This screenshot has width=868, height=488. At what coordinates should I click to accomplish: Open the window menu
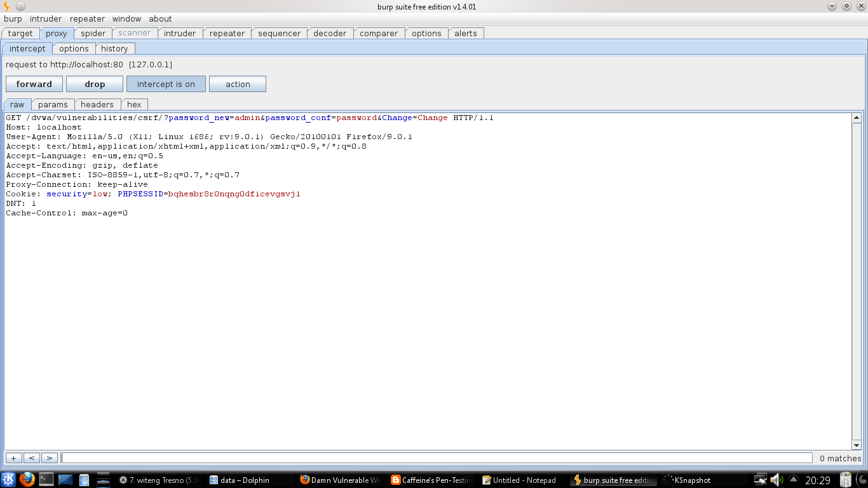[127, 19]
